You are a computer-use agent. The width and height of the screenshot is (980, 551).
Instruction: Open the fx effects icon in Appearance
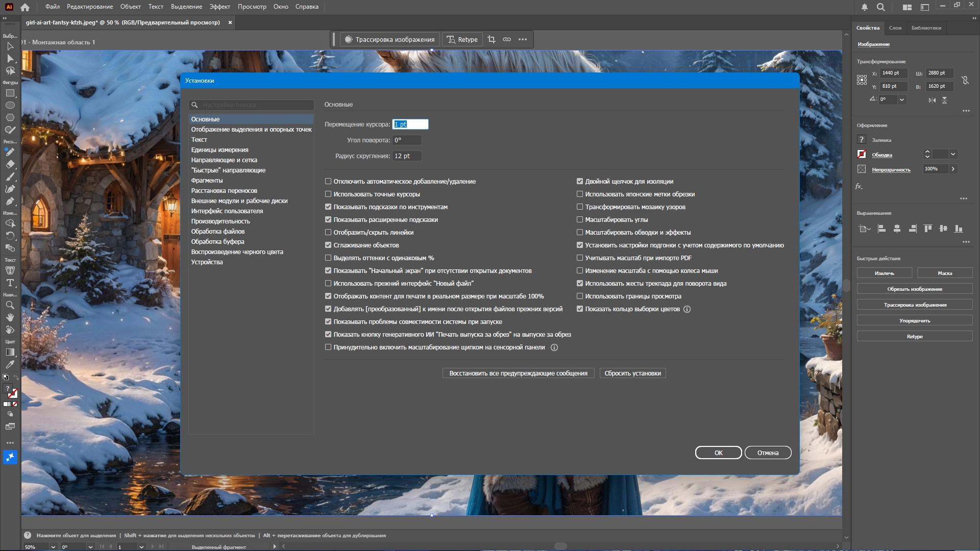coord(859,186)
